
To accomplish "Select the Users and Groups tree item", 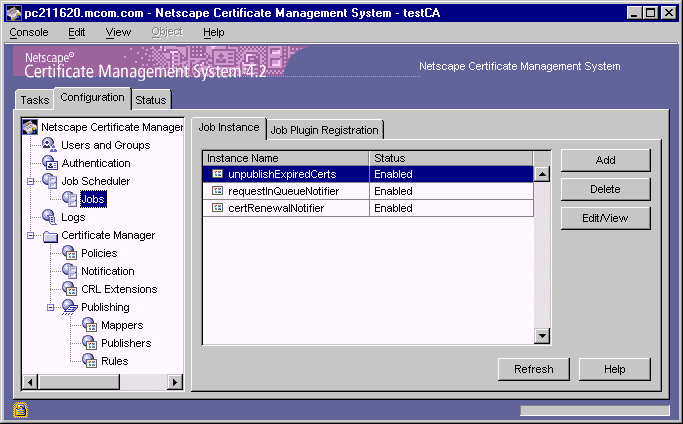I will click(105, 145).
